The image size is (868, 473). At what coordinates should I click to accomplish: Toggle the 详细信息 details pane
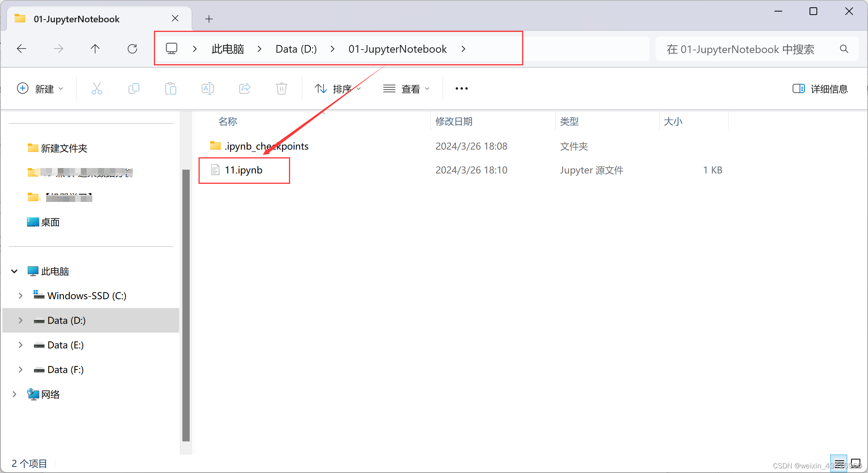click(x=820, y=89)
